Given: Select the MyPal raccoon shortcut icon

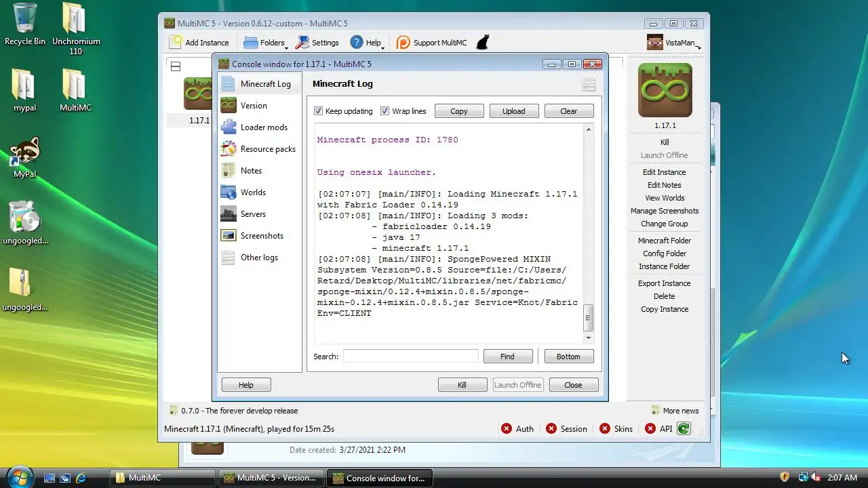Looking at the screenshot, I should coord(24,152).
